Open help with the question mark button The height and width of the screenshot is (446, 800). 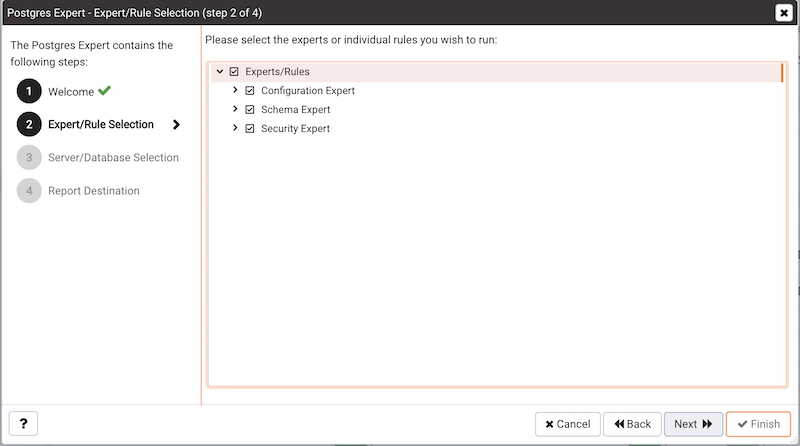(23, 423)
